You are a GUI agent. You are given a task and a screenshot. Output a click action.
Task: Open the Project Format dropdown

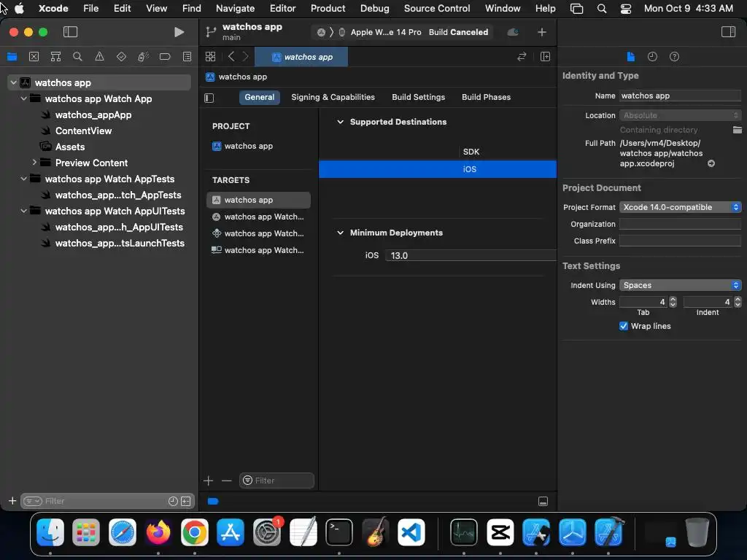(x=680, y=207)
